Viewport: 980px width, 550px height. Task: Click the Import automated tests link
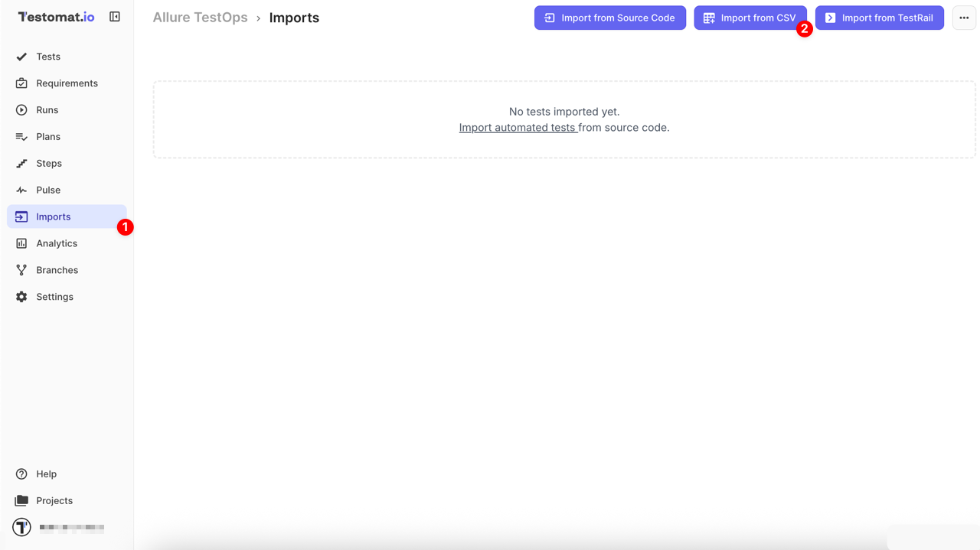click(x=518, y=127)
